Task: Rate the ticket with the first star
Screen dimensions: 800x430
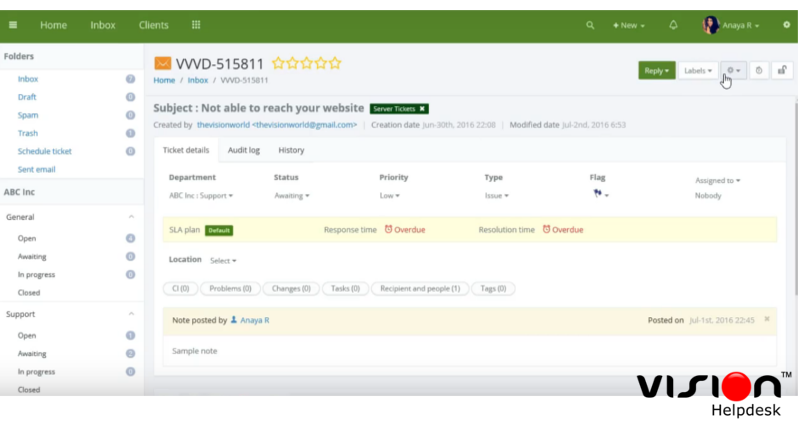Action: pyautogui.click(x=279, y=63)
